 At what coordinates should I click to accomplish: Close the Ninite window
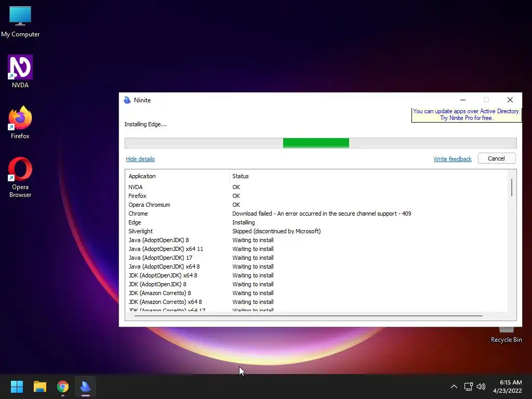point(510,100)
